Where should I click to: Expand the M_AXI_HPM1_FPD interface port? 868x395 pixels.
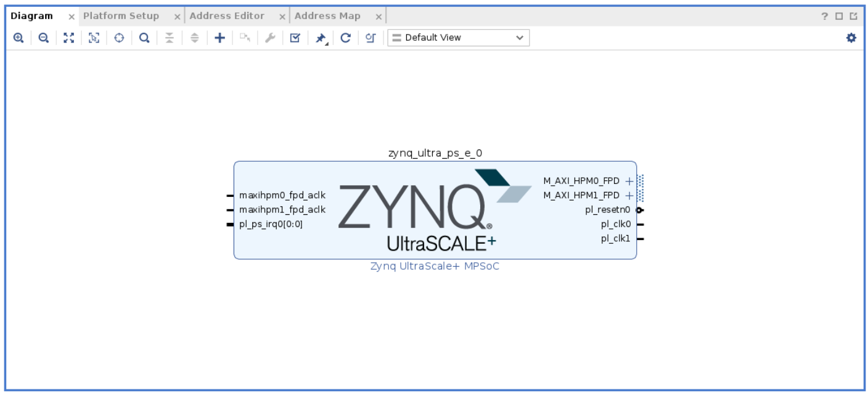pyautogui.click(x=629, y=196)
